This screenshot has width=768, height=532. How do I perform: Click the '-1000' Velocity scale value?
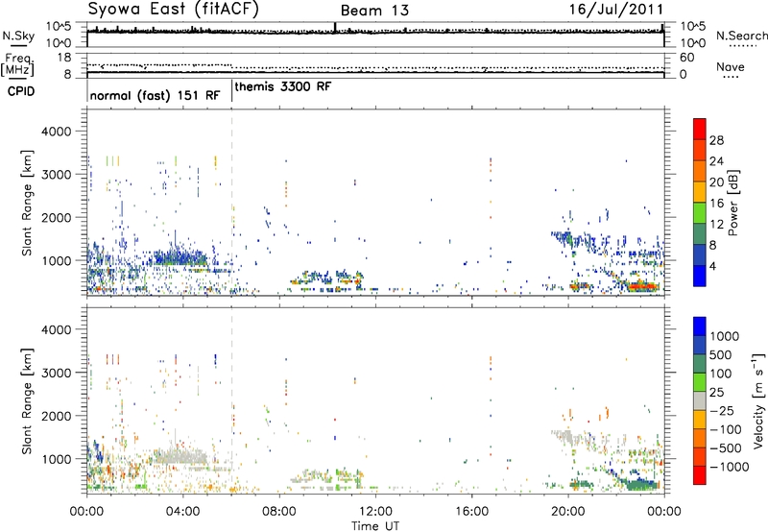click(x=729, y=467)
